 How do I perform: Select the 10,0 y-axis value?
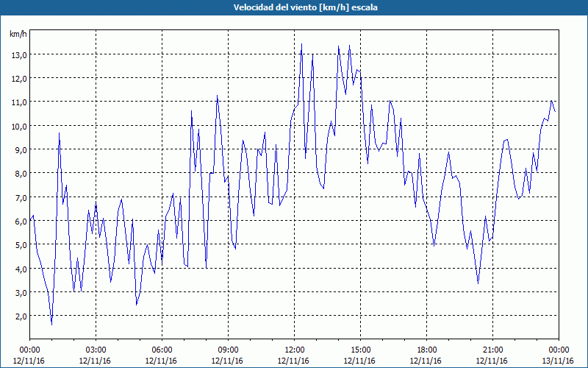(x=19, y=126)
